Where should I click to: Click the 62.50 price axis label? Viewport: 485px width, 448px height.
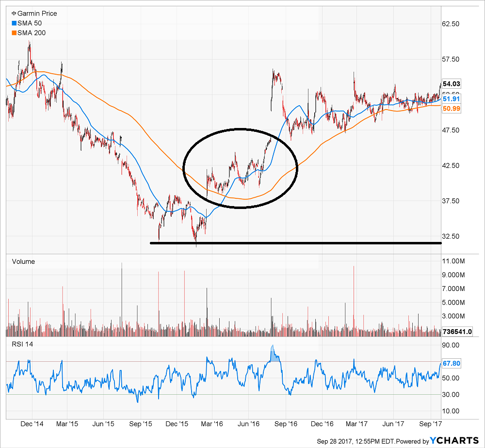(451, 24)
